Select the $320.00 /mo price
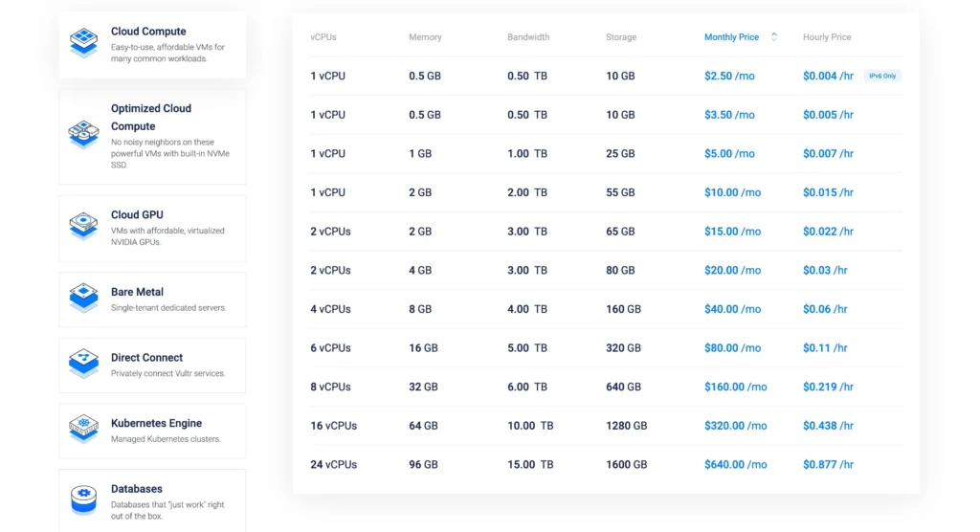The width and height of the screenshot is (980, 532). pos(736,425)
